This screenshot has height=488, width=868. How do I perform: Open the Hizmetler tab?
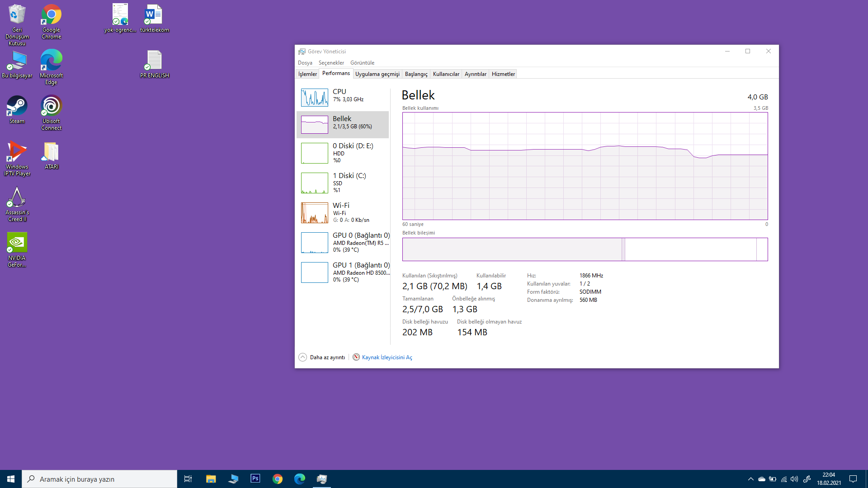click(503, 74)
